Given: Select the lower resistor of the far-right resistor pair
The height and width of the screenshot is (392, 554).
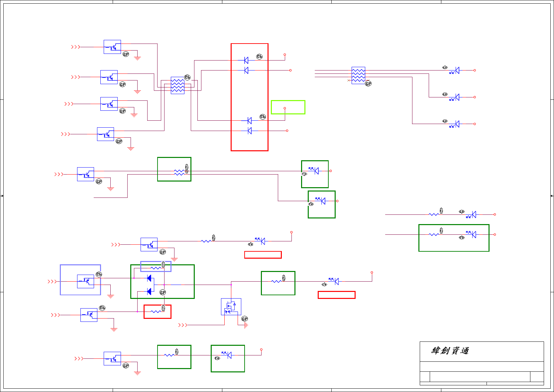Looking at the screenshot, I should 434,234.
